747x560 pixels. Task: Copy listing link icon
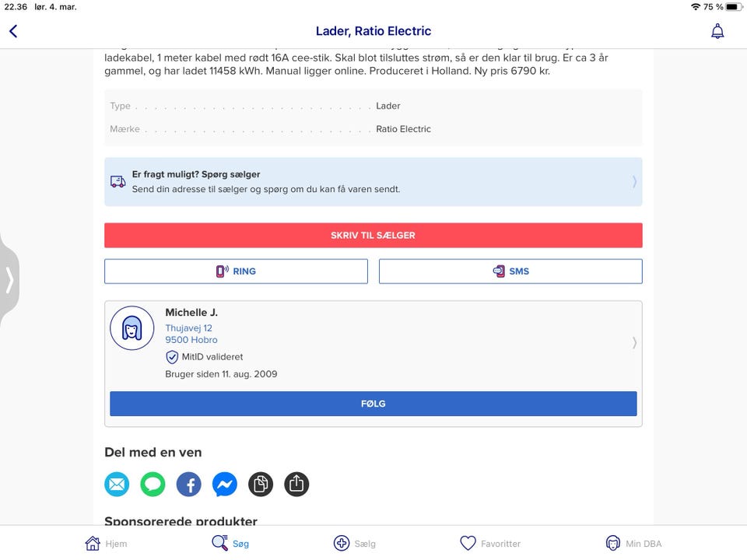click(261, 485)
